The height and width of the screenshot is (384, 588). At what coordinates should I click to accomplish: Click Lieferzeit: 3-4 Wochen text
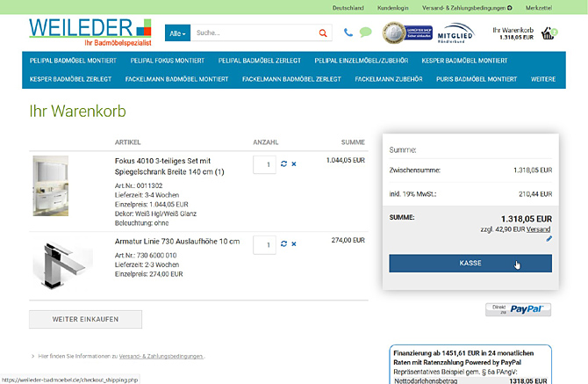[147, 195]
